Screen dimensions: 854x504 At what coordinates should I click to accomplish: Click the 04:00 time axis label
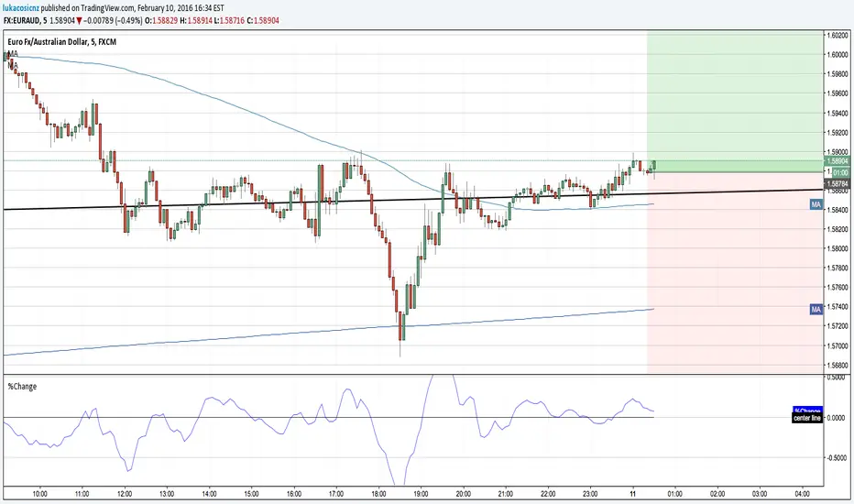(x=803, y=494)
